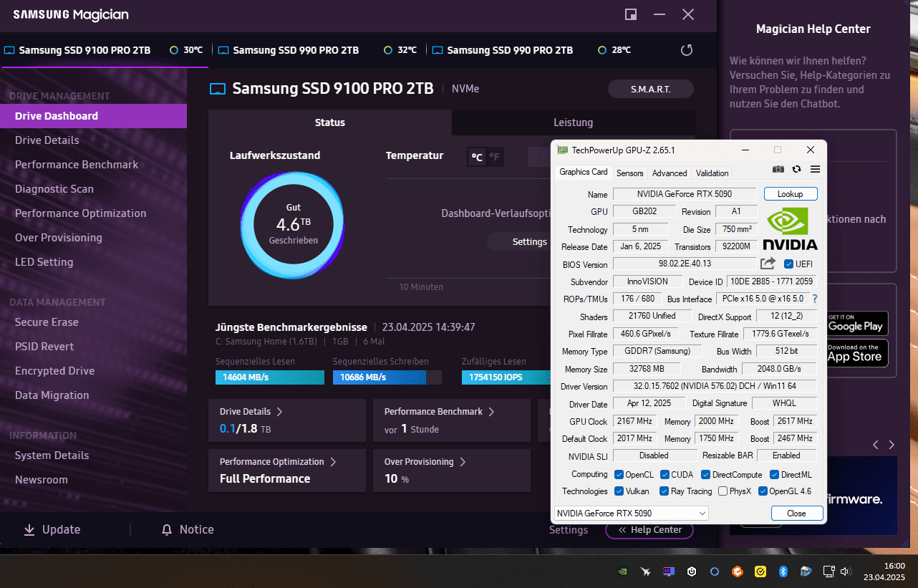Image resolution: width=918 pixels, height=588 pixels.
Task: Go to the previous Help Center banner
Action: (x=876, y=445)
